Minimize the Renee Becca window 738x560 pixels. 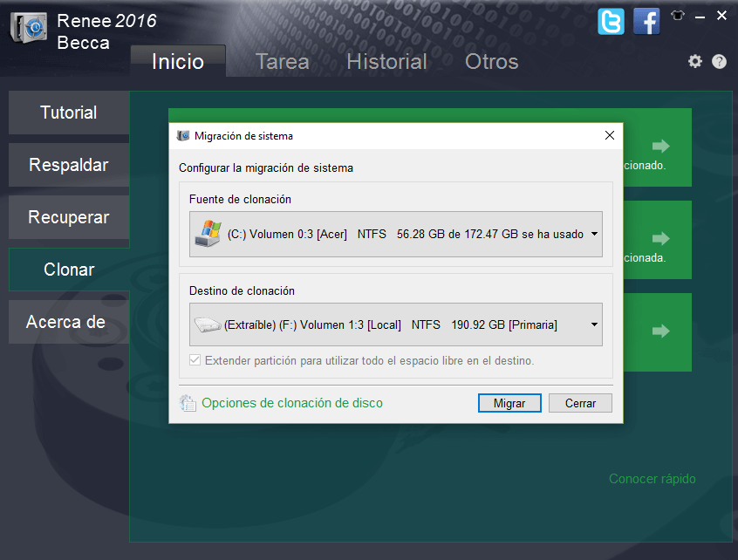click(x=700, y=17)
